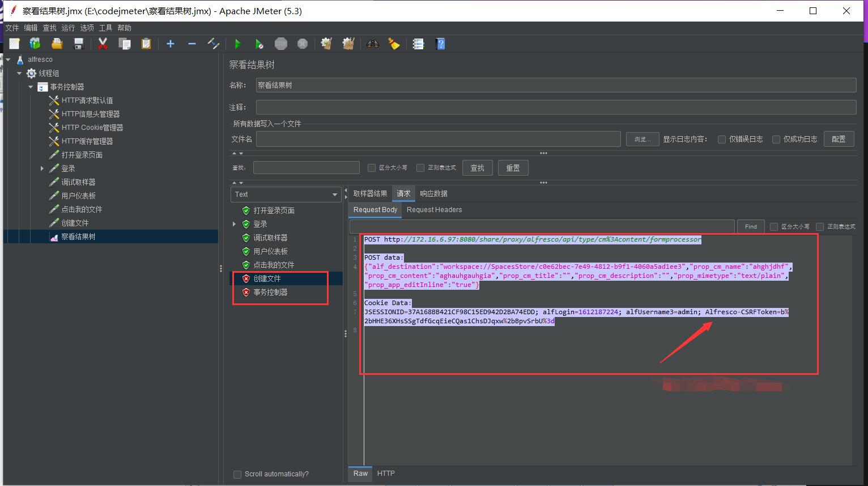Toggle the 仅错误日志 checkbox
The width and height of the screenshot is (868, 486).
point(722,139)
